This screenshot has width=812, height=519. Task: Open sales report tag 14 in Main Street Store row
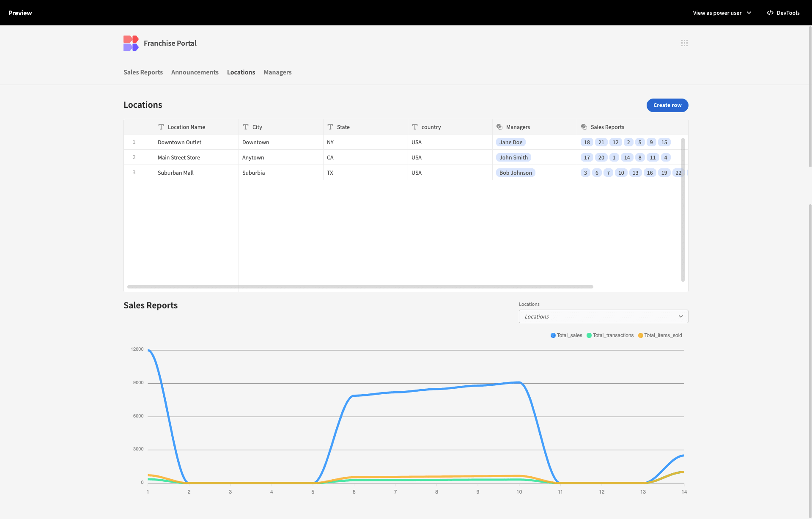(x=627, y=157)
